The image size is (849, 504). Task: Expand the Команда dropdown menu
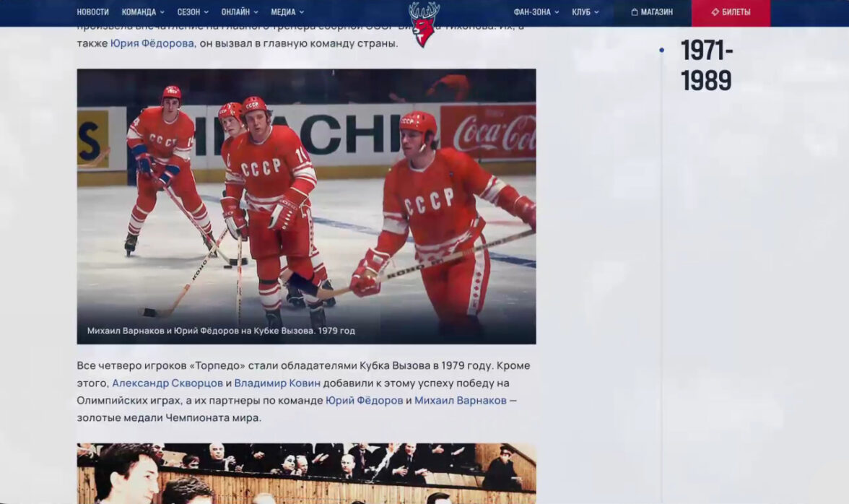click(x=142, y=12)
